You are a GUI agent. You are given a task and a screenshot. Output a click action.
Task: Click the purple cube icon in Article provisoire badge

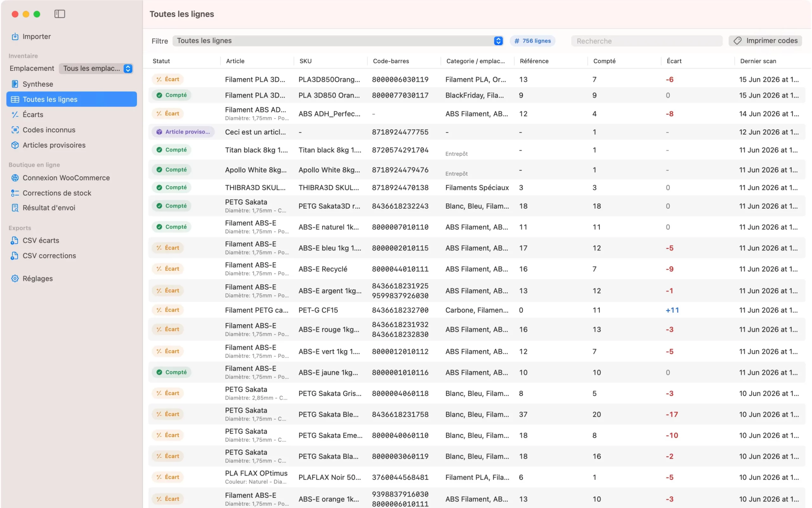159,132
